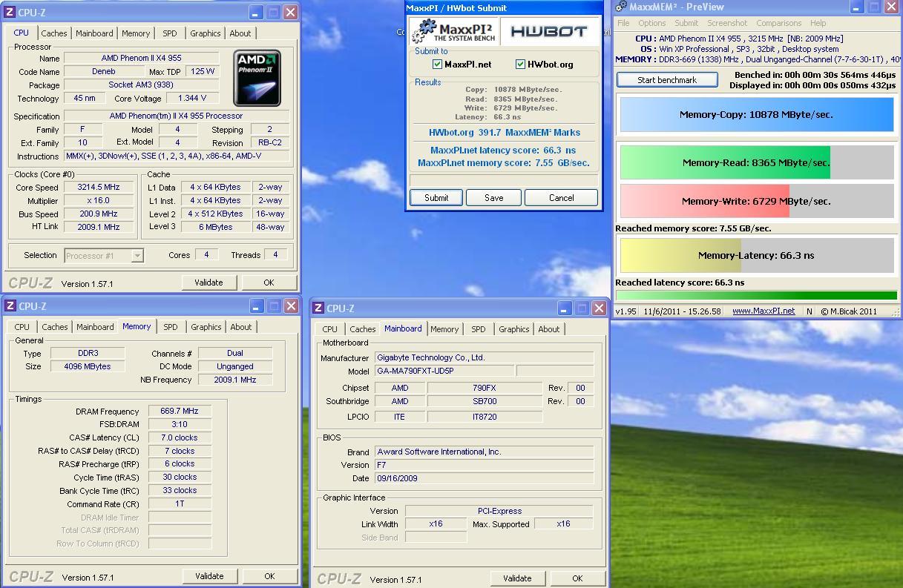Screen dimensions: 903x588
Task: Minimize the CPU-Z Memory window
Action: pyautogui.click(x=256, y=305)
